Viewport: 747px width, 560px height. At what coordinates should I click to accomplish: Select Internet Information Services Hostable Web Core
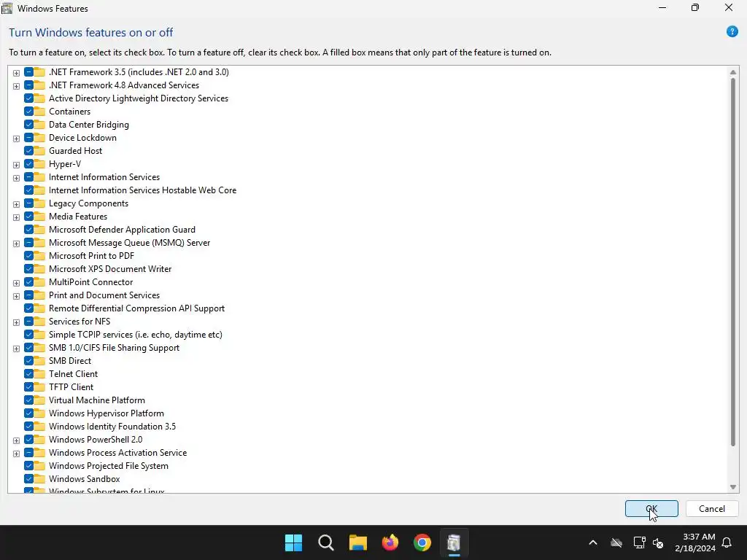point(142,190)
